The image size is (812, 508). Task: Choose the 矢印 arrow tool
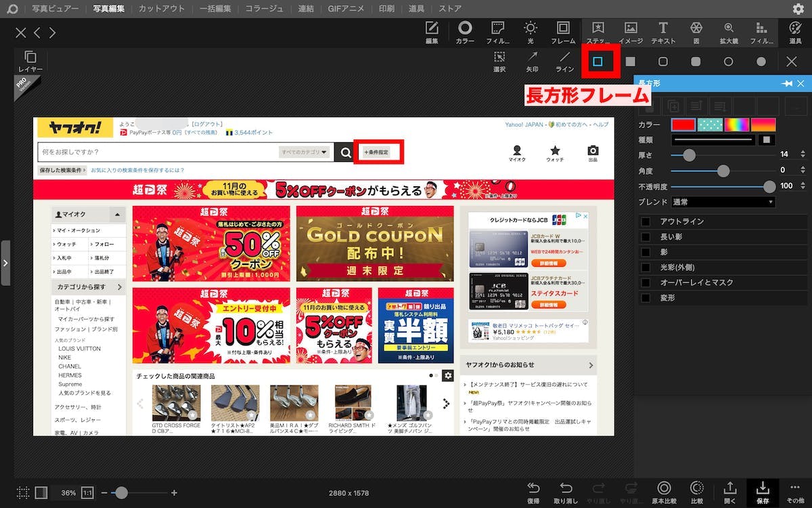(533, 62)
